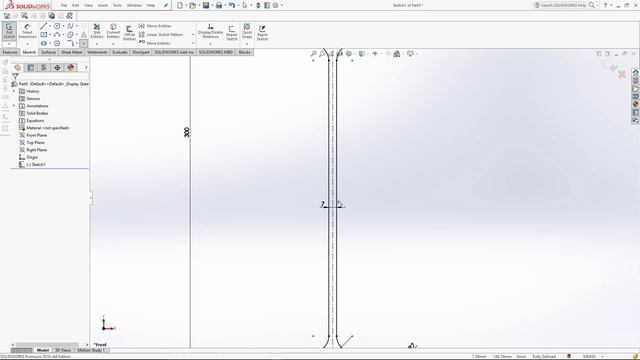640x360 pixels.
Task: Open the Smart Dimension dropdown arrow
Action: 27,44
